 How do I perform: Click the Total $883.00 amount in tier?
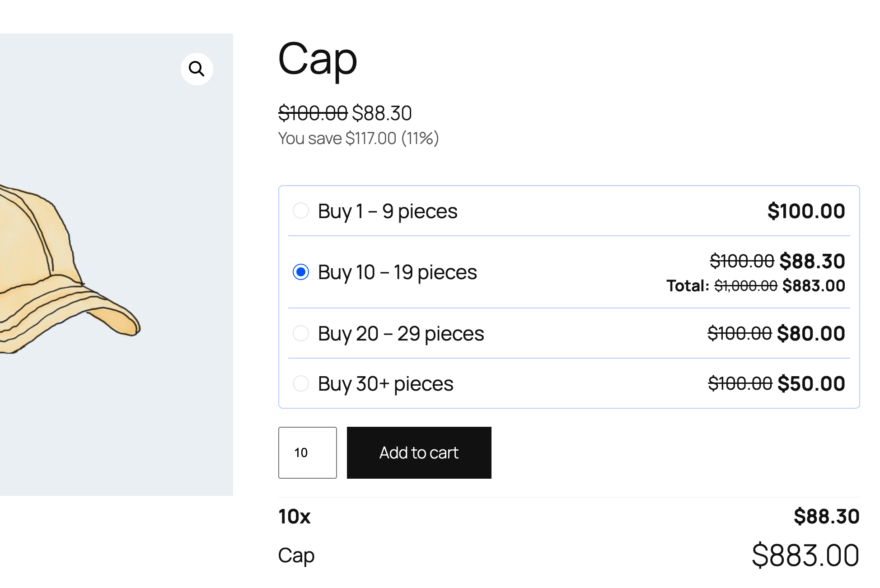tap(814, 286)
